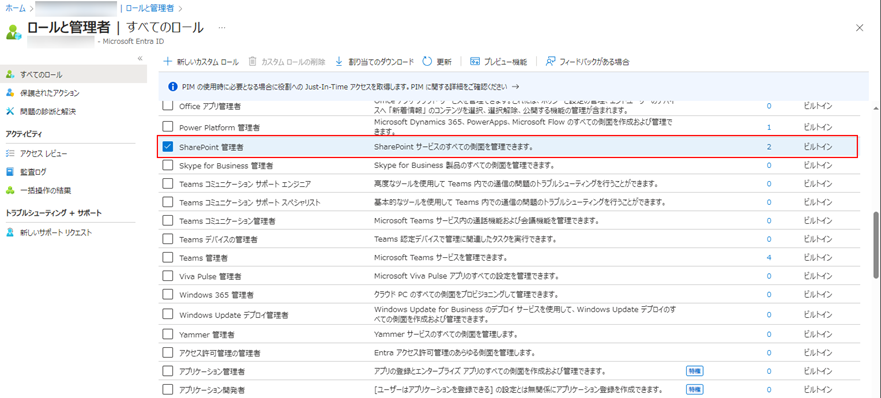Screen dimensions: 881x398
Task: Click the download assignments arrow icon
Action: coord(339,61)
